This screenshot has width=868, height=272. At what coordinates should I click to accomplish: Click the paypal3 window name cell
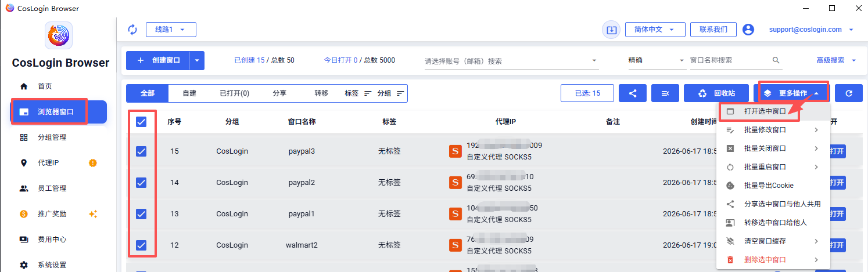[x=302, y=151]
